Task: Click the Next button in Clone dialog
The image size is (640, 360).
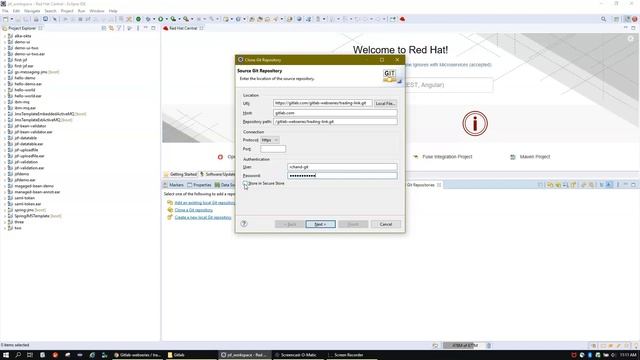Action: [x=320, y=224]
